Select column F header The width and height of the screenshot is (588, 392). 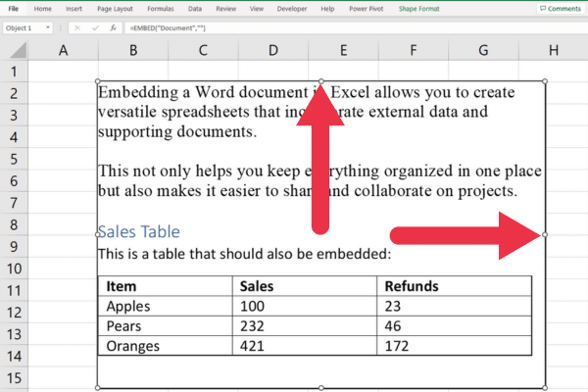coord(414,50)
